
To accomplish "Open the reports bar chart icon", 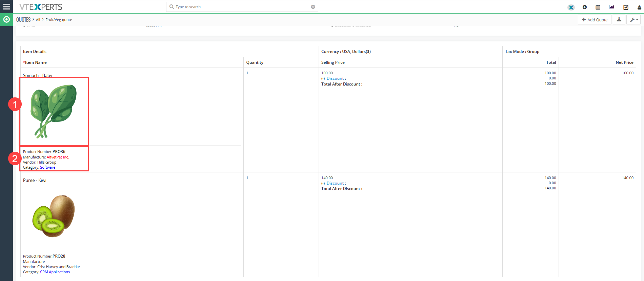I will pos(611,7).
